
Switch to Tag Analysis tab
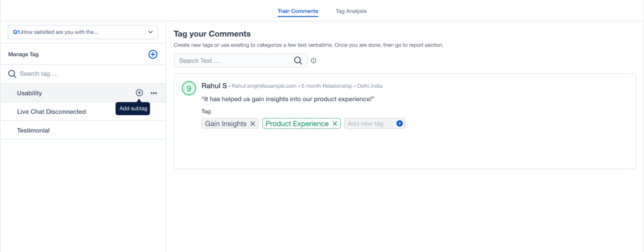point(351,11)
